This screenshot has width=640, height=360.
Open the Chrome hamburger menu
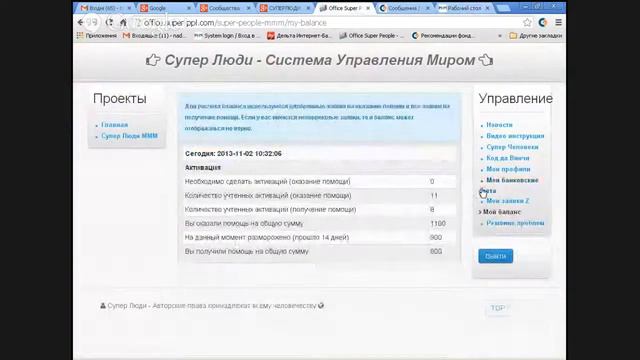pos(558,22)
